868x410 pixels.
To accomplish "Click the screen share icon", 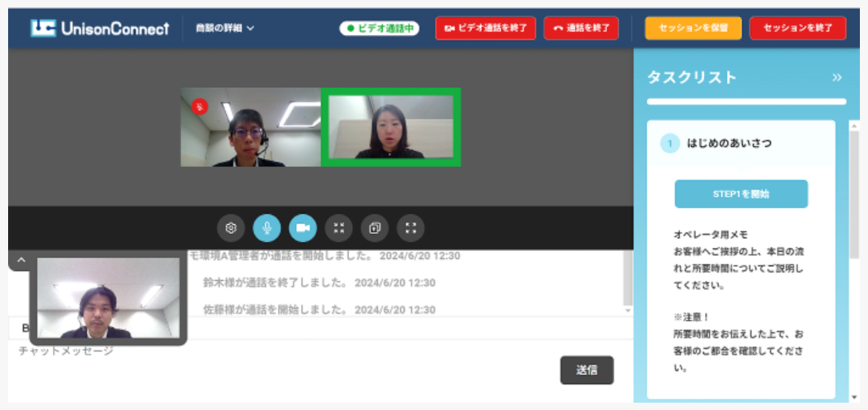I will 375,228.
